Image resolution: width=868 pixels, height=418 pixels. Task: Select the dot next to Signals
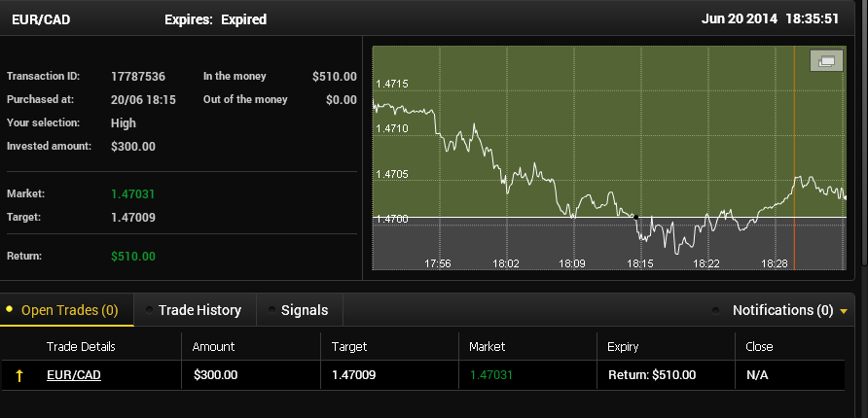271,310
